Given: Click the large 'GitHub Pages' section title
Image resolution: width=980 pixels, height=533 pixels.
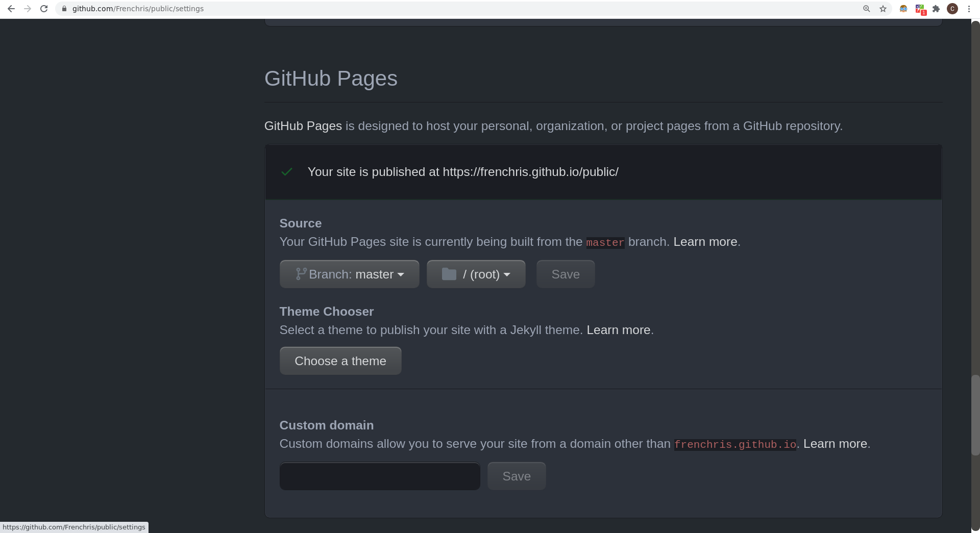Looking at the screenshot, I should (331, 79).
